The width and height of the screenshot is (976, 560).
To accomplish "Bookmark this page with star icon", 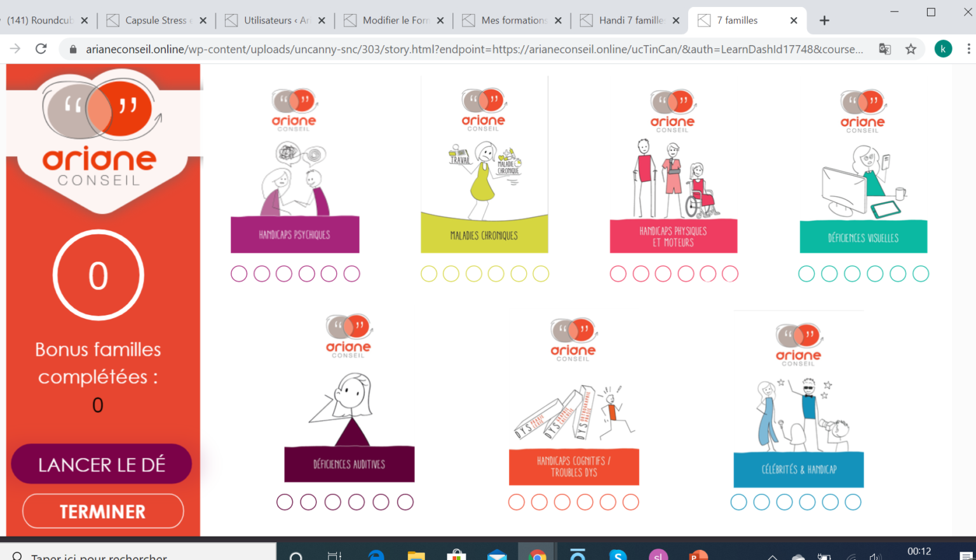I will click(x=911, y=49).
